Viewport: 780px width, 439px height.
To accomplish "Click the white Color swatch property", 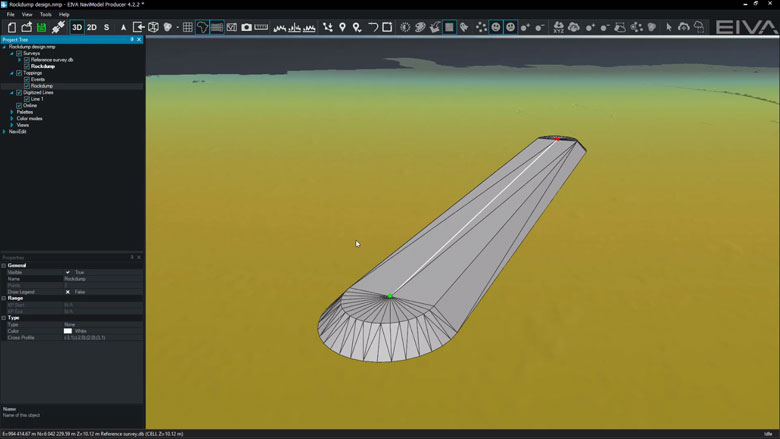I will point(68,331).
